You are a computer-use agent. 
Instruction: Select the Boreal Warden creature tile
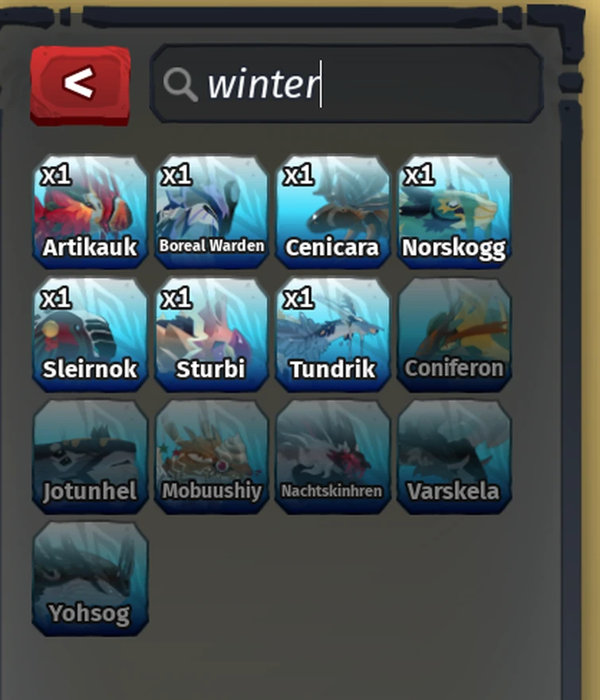pyautogui.click(x=211, y=211)
